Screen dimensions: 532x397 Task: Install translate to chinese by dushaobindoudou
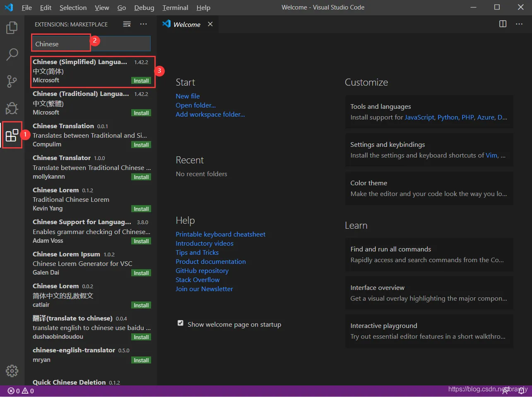point(141,337)
